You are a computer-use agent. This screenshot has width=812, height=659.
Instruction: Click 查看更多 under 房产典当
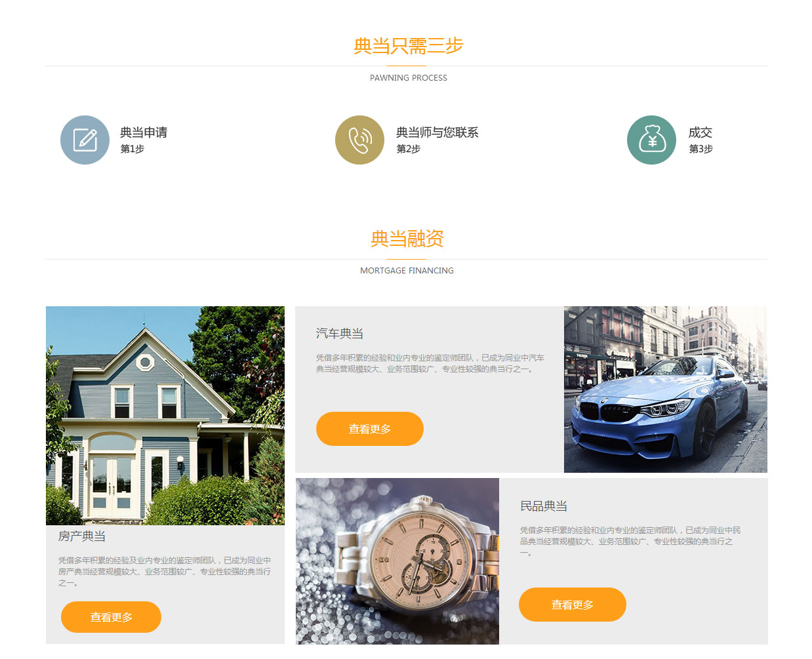(x=111, y=617)
